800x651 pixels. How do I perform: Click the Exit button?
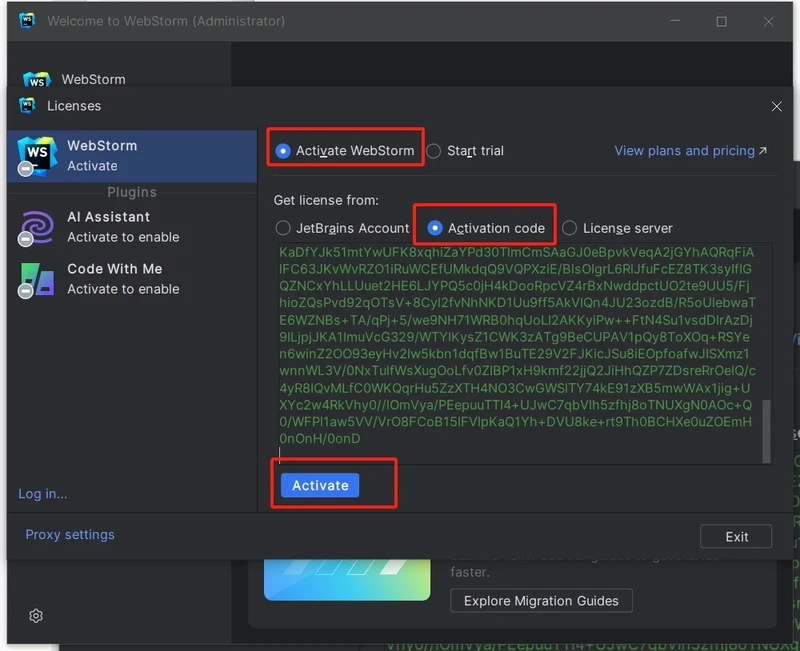tap(736, 536)
